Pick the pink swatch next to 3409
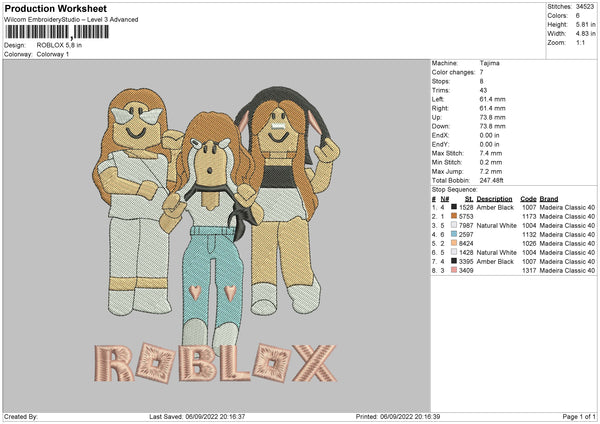 coord(454,270)
